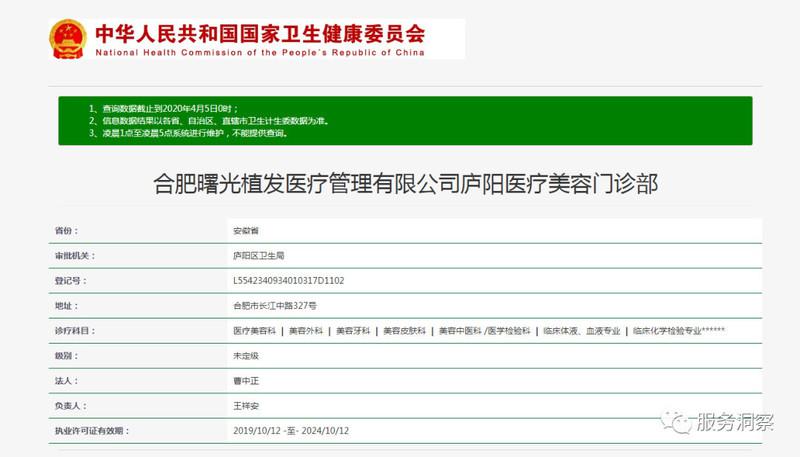Click the 审批机关 row label

point(73,256)
